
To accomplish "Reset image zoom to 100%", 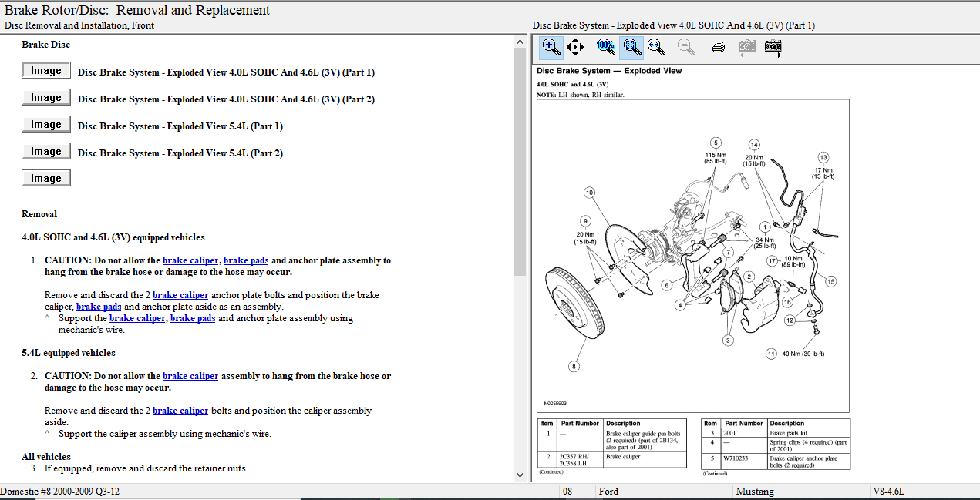I will point(605,48).
